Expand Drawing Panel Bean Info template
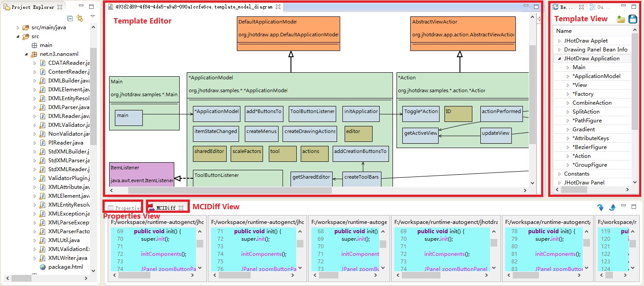The height and width of the screenshot is (286, 644). (x=559, y=50)
